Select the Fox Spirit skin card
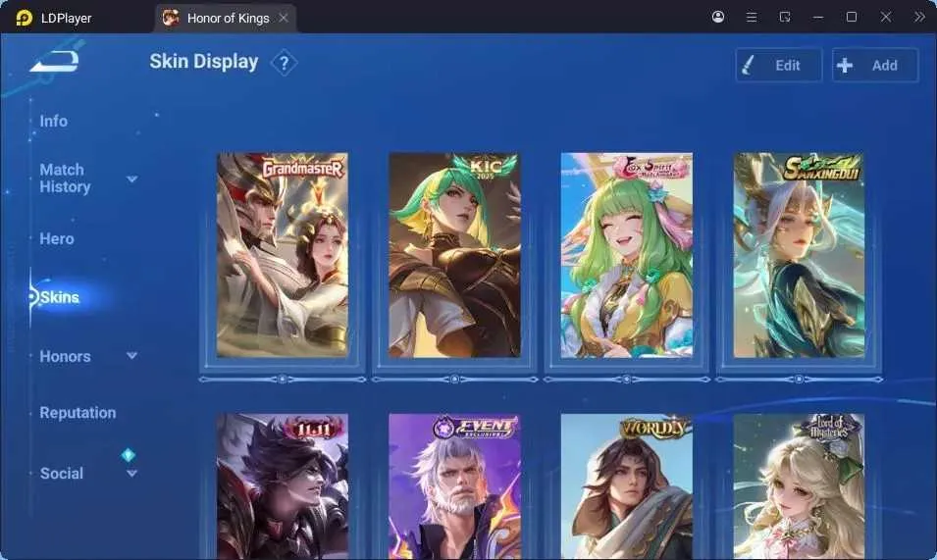This screenshot has height=560, width=937. 626,255
